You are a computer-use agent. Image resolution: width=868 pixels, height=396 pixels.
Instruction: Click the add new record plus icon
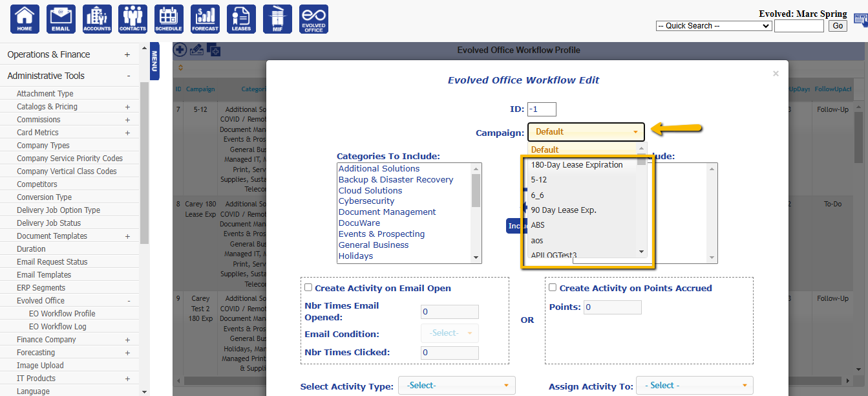click(180, 50)
